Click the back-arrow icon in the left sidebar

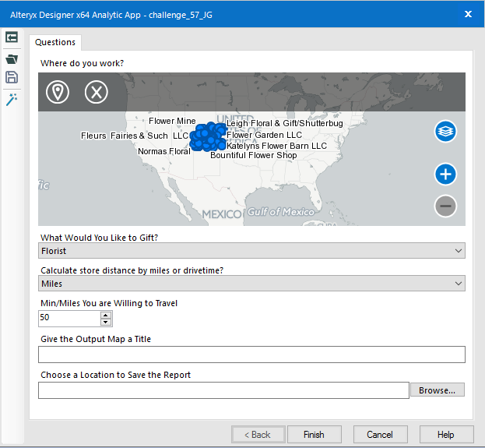[12, 38]
